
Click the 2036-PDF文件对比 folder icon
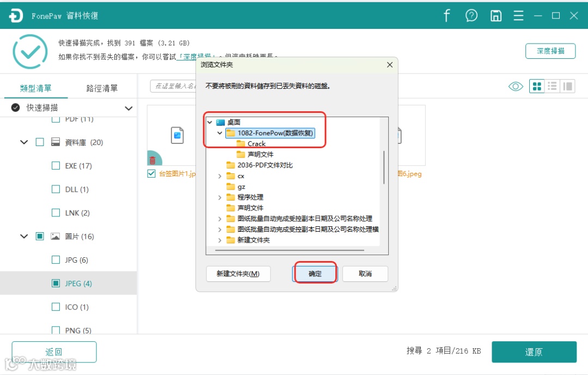click(x=231, y=165)
